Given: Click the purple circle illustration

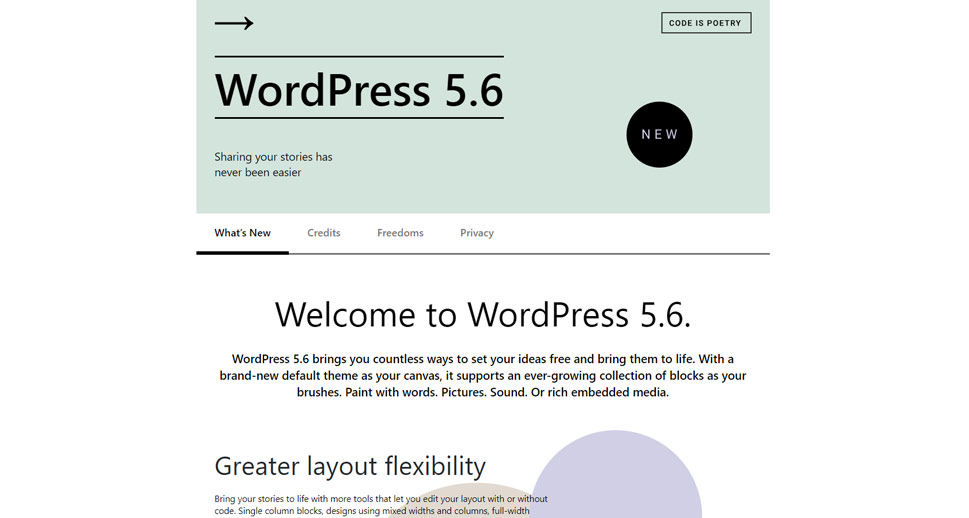Looking at the screenshot, I should pos(616,475).
